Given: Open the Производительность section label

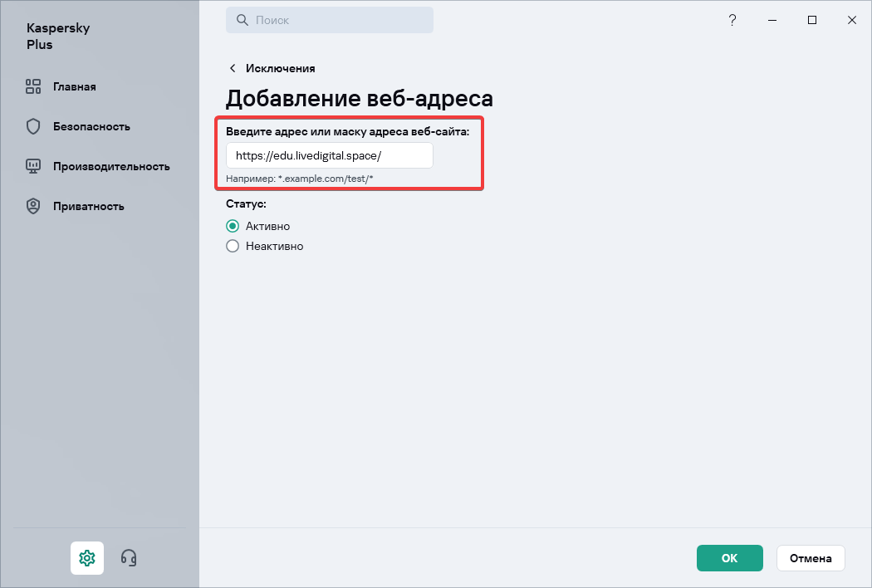Looking at the screenshot, I should pyautogui.click(x=111, y=166).
